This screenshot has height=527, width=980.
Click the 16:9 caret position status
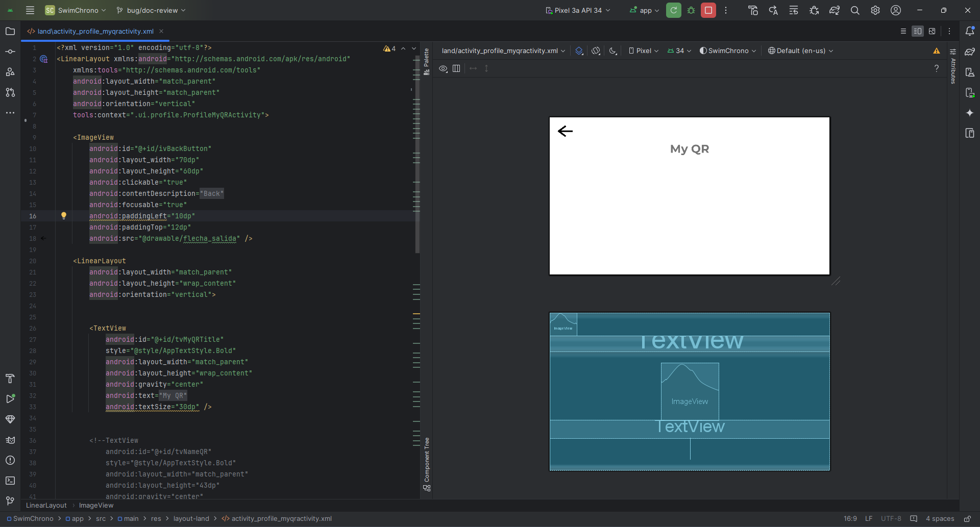[x=850, y=519]
